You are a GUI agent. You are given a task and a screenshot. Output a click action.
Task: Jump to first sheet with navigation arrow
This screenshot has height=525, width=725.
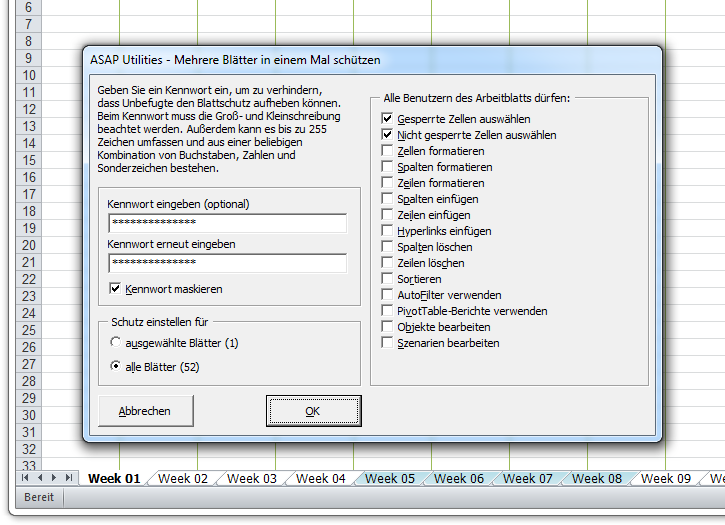pos(25,477)
